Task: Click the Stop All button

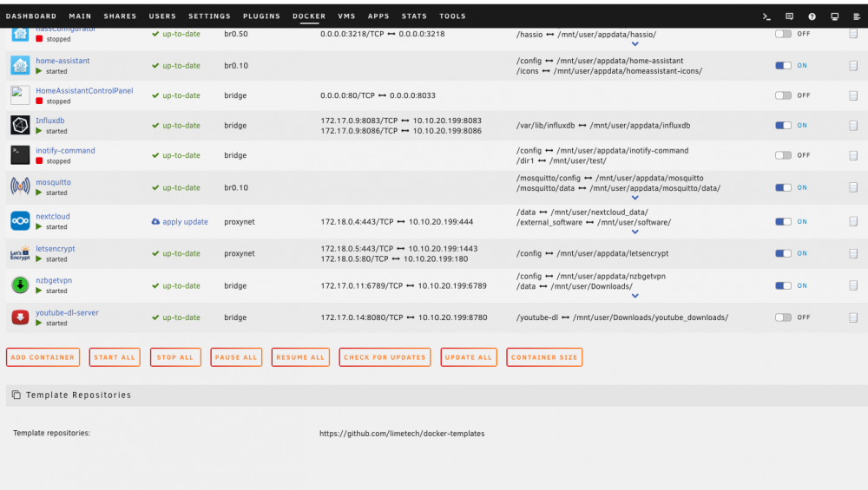Action: pos(175,357)
